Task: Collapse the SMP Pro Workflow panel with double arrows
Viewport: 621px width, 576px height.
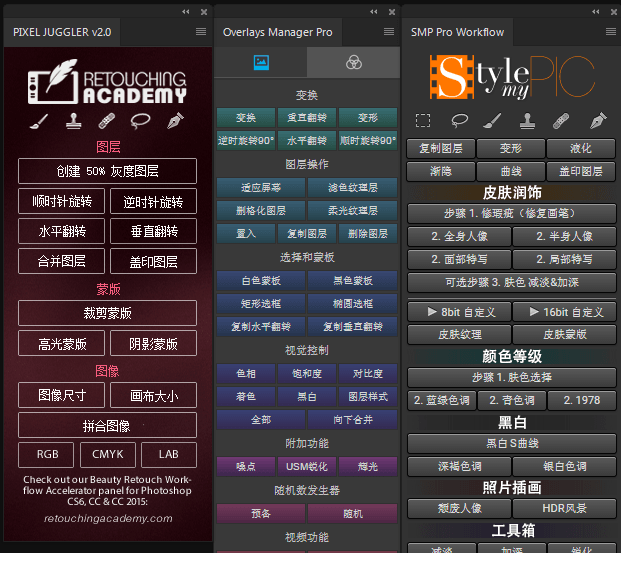Action: (596, 12)
